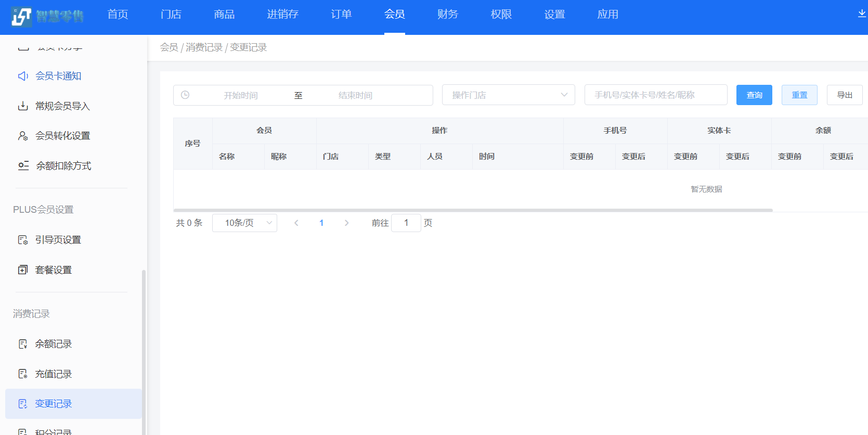The height and width of the screenshot is (435, 868).
Task: Click the 会员转化设置 user icon
Action: tap(23, 136)
